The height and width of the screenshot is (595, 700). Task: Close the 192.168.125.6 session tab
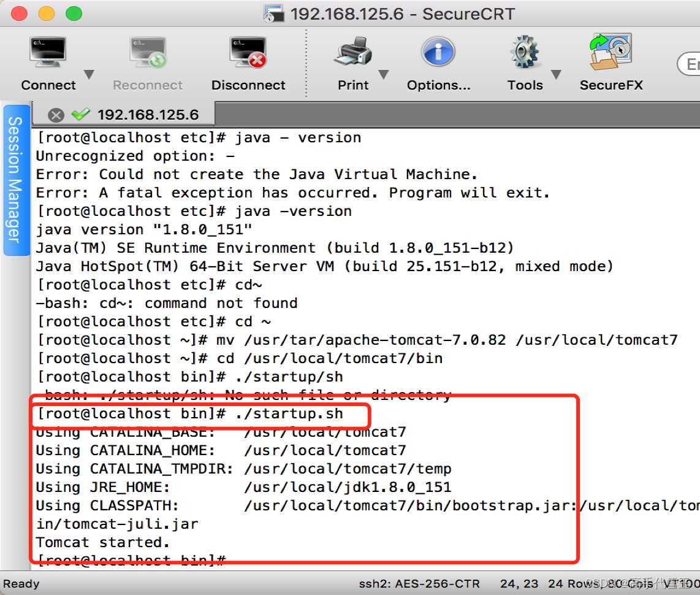coord(56,114)
